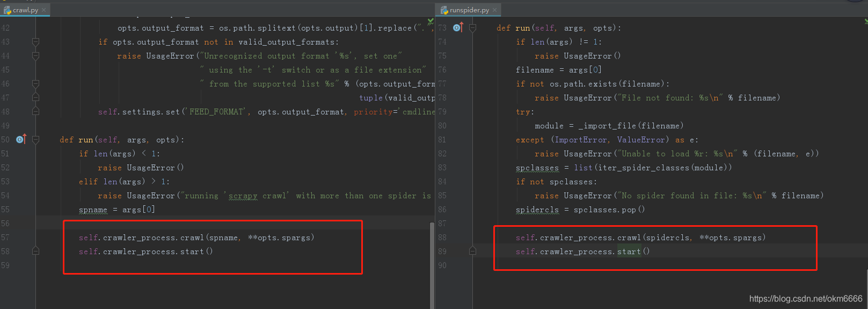868x309 pixels.
Task: Click 'ValueError' on line 81 of runspider.py
Action: (641, 140)
